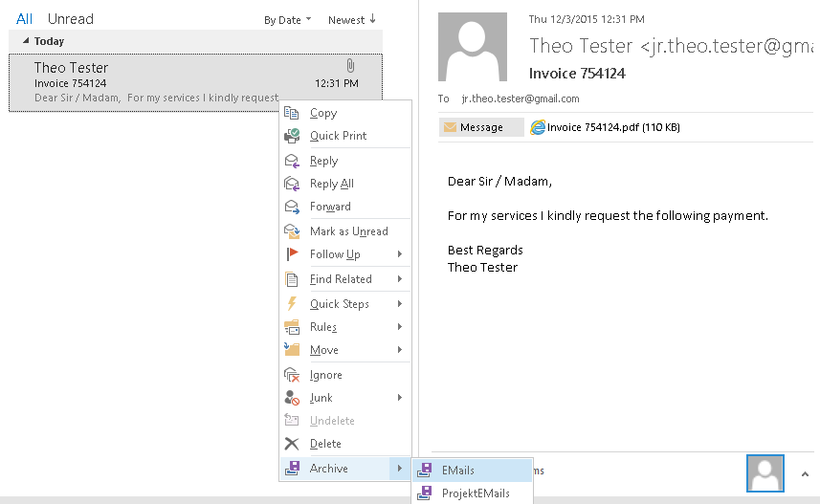Click the Message button in attachment bar
The image size is (820, 504).
tap(481, 127)
